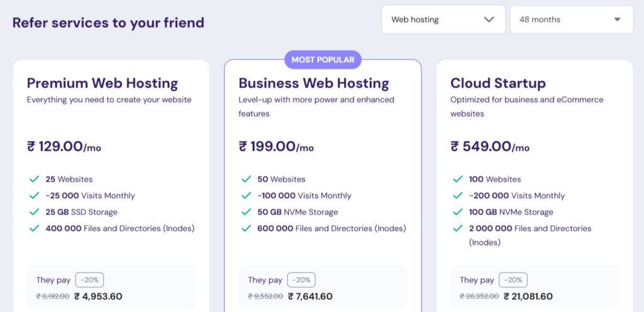Click the ₹ 199.00/mo price text

[276, 147]
